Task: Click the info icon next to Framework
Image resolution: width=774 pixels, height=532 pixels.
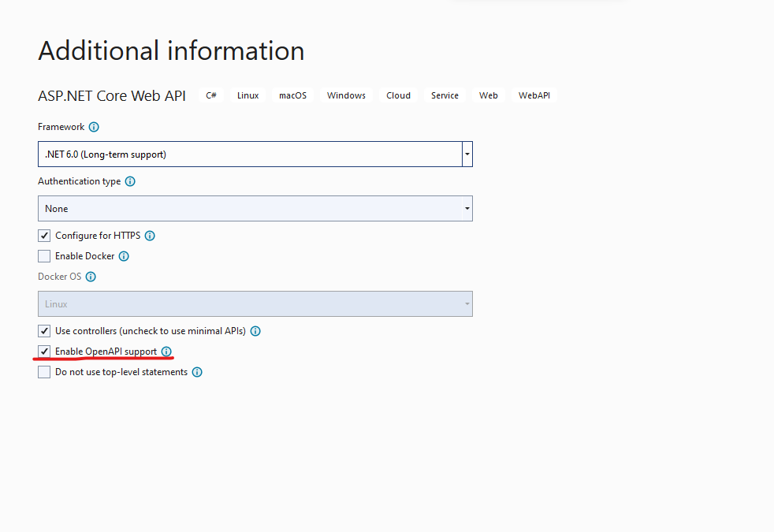Action: (x=94, y=128)
